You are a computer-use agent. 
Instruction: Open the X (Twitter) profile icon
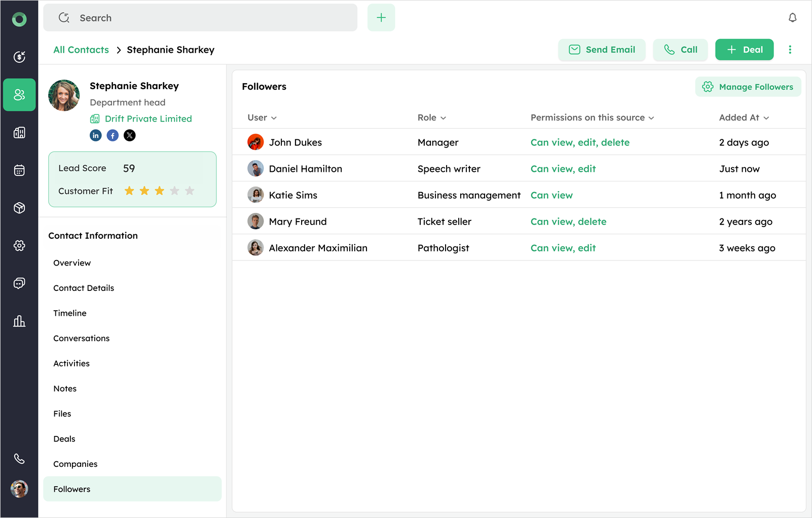[130, 135]
